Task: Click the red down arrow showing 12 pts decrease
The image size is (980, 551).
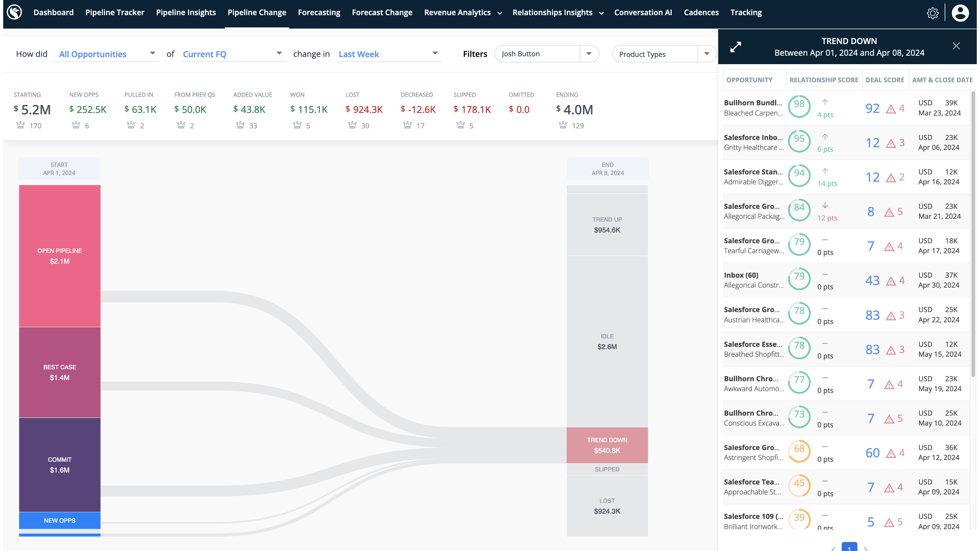Action: (x=825, y=206)
